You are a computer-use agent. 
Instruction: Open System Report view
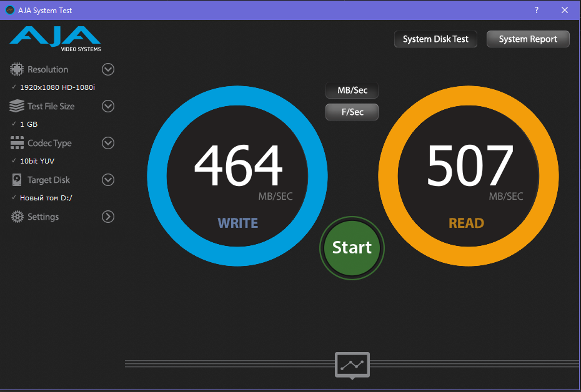(528, 39)
